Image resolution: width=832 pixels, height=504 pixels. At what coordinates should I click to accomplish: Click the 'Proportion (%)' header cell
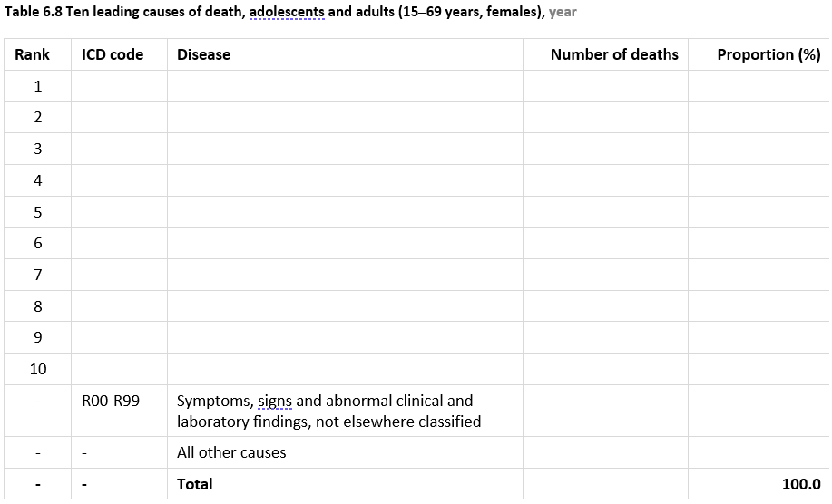(x=768, y=54)
